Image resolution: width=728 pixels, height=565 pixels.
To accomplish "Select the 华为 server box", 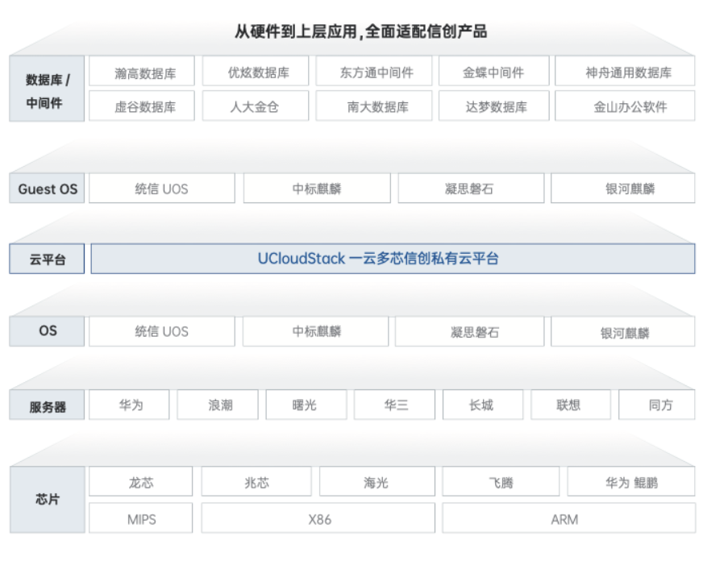I will coord(130,405).
